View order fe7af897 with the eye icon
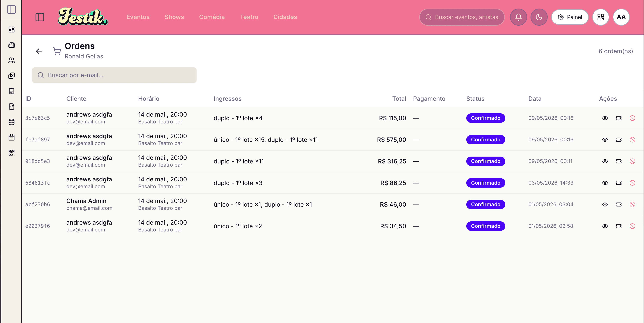This screenshot has width=644, height=323. click(x=605, y=140)
